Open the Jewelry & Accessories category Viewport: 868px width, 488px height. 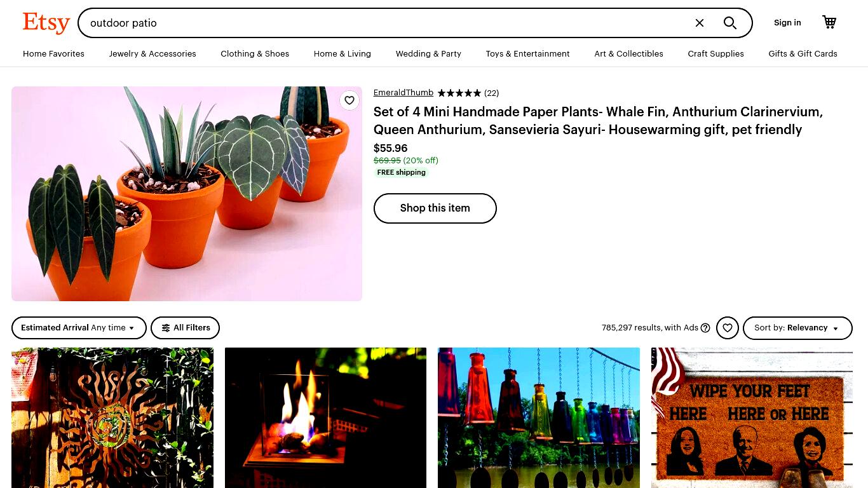pyautogui.click(x=153, y=54)
